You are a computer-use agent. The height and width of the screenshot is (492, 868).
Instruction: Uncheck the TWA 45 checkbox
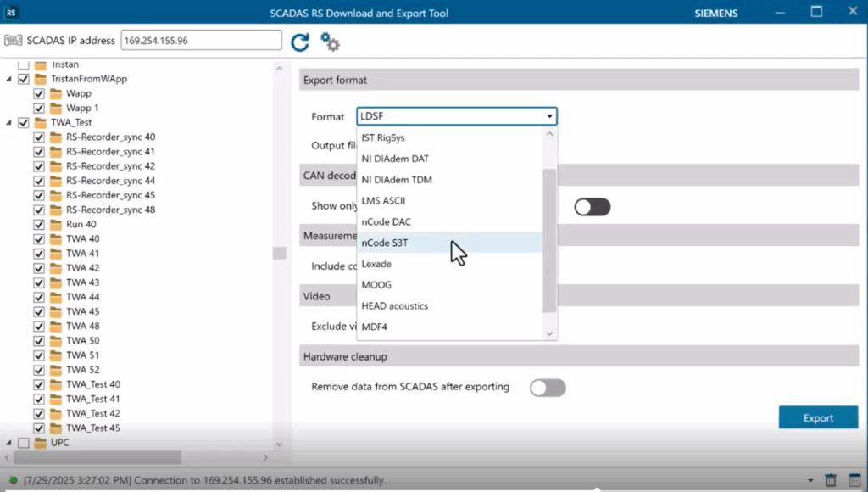[x=38, y=311]
